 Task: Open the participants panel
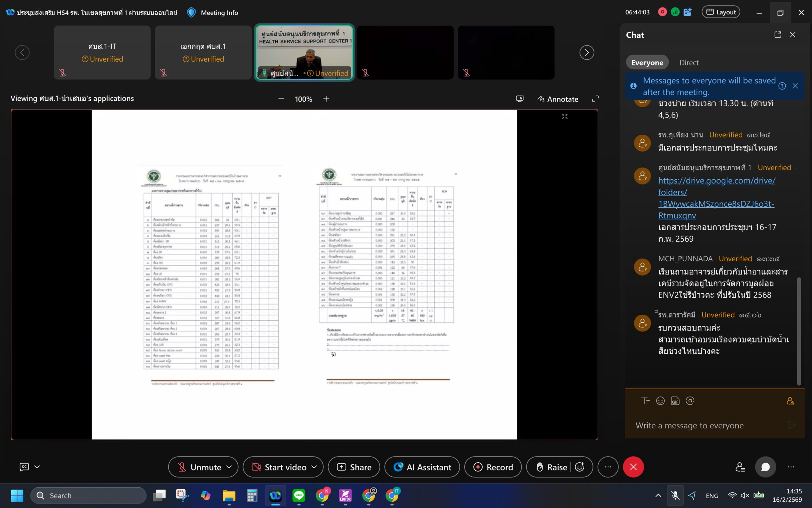point(740,467)
